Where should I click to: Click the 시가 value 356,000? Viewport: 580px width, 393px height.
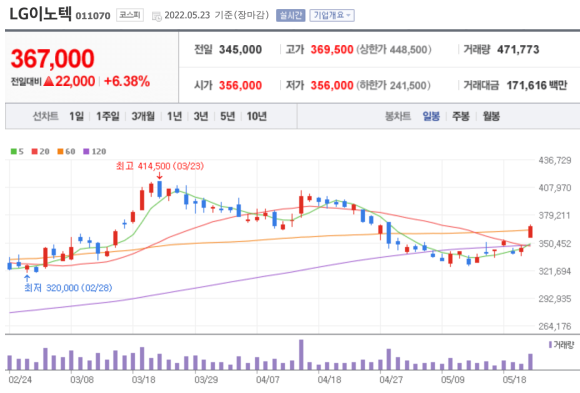pos(240,85)
